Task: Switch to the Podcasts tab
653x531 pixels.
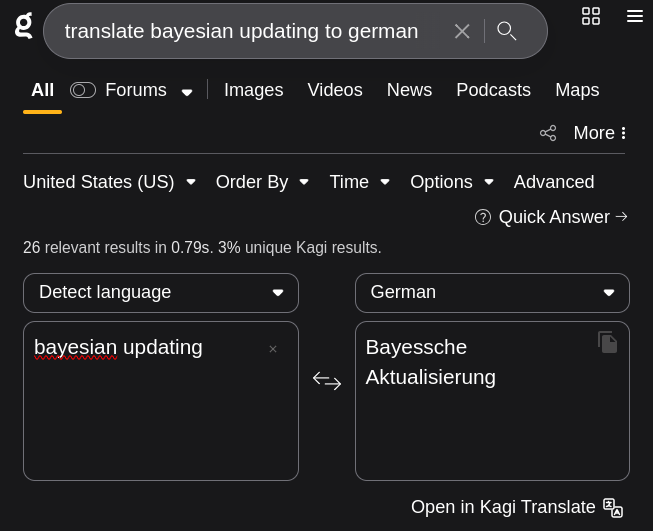Action: tap(493, 90)
